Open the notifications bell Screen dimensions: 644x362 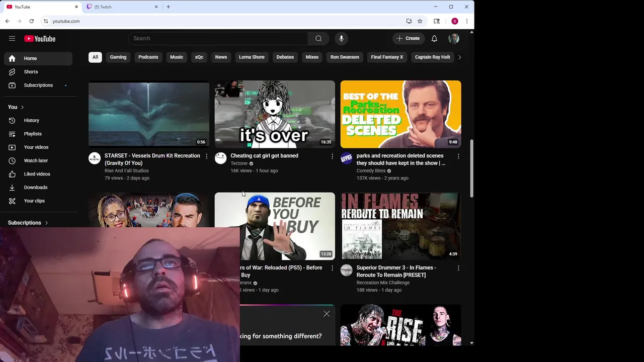[x=434, y=39]
